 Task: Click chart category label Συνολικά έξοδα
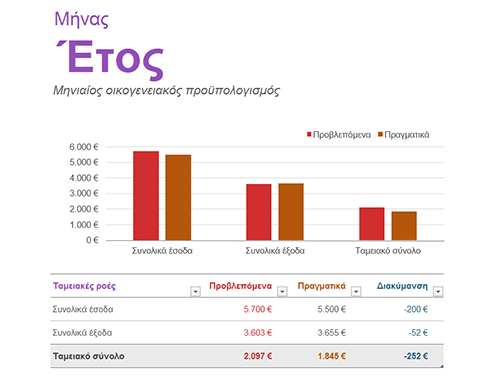[275, 251]
